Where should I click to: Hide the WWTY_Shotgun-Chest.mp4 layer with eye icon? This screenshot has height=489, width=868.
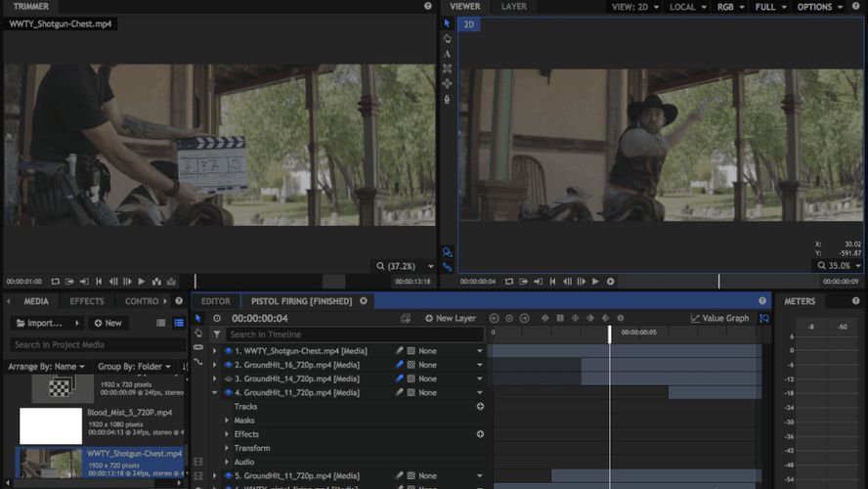click(228, 350)
